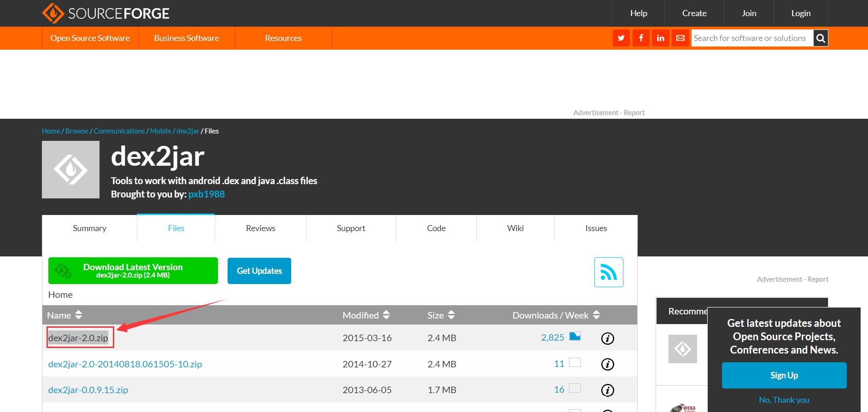Share via the Facebook icon
Image resolution: width=868 pixels, height=412 pixels.
point(641,38)
